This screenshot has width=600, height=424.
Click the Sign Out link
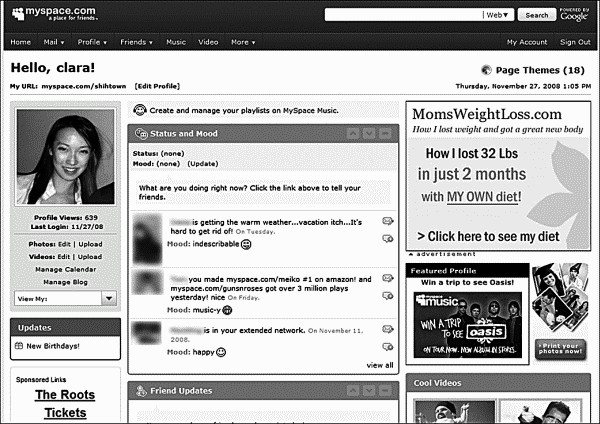pyautogui.click(x=575, y=42)
